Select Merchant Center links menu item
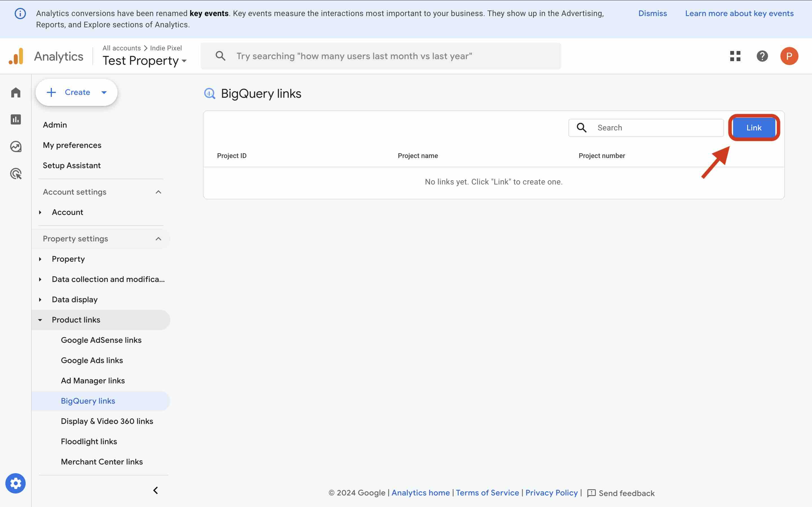Screen dimensions: 812x507 (x=102, y=462)
